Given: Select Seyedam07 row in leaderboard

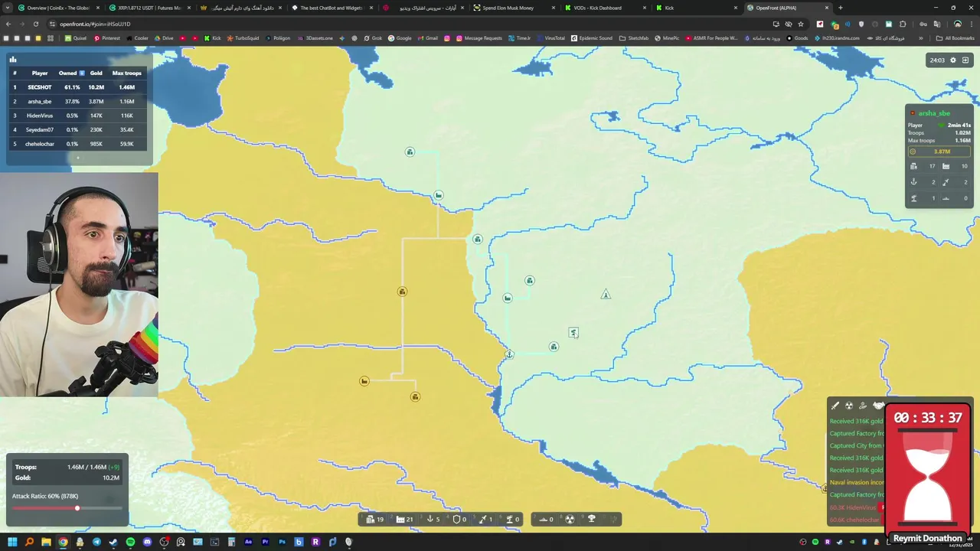Looking at the screenshot, I should pos(77,129).
